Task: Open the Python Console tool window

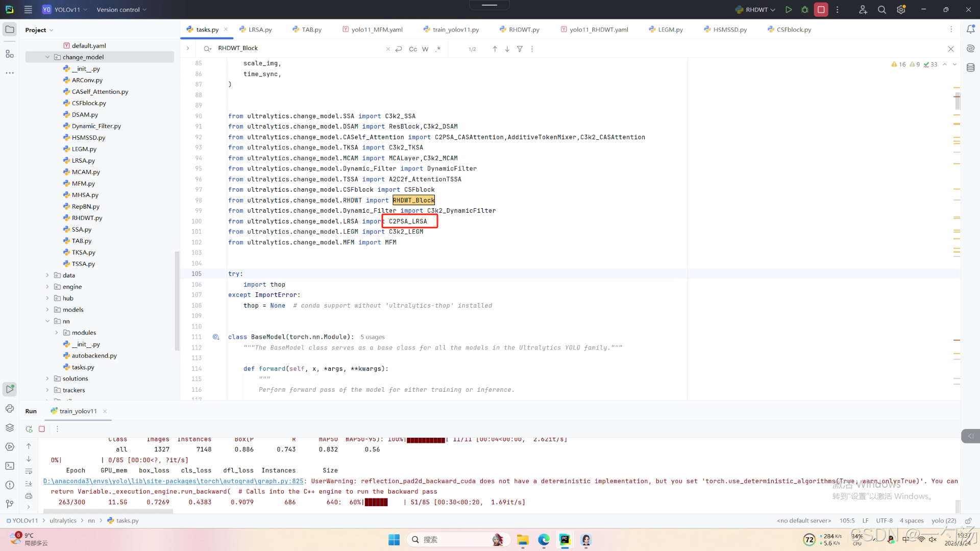Action: pos(10,409)
